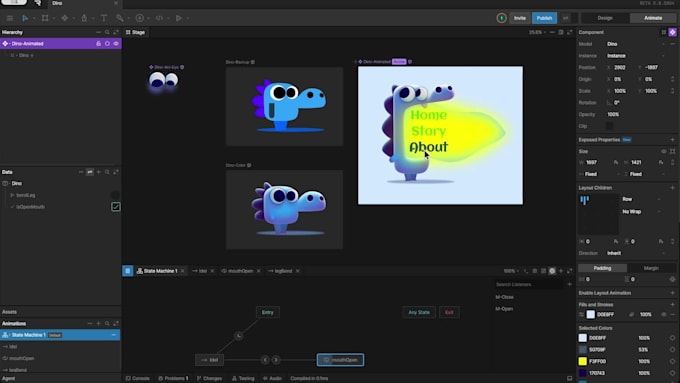Select the Margin tab

click(651, 268)
